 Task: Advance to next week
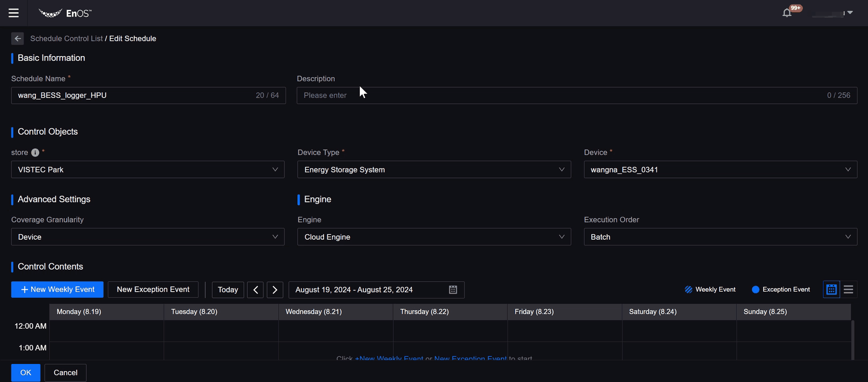(x=275, y=290)
